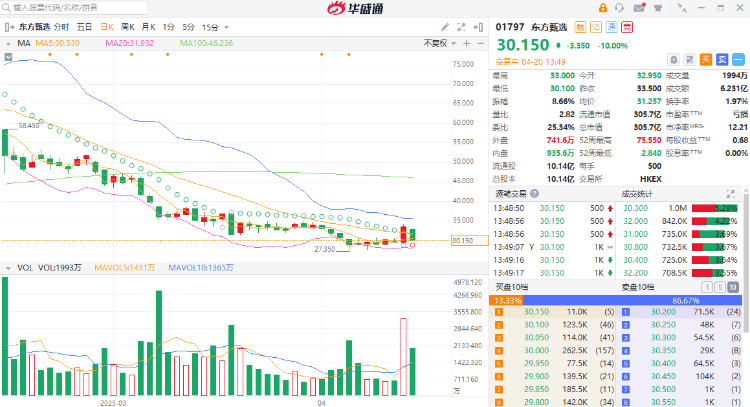Image resolution: width=750 pixels, height=407 pixels.
Task: Click the 沽 short-sell tag icon
Action: coord(596,27)
